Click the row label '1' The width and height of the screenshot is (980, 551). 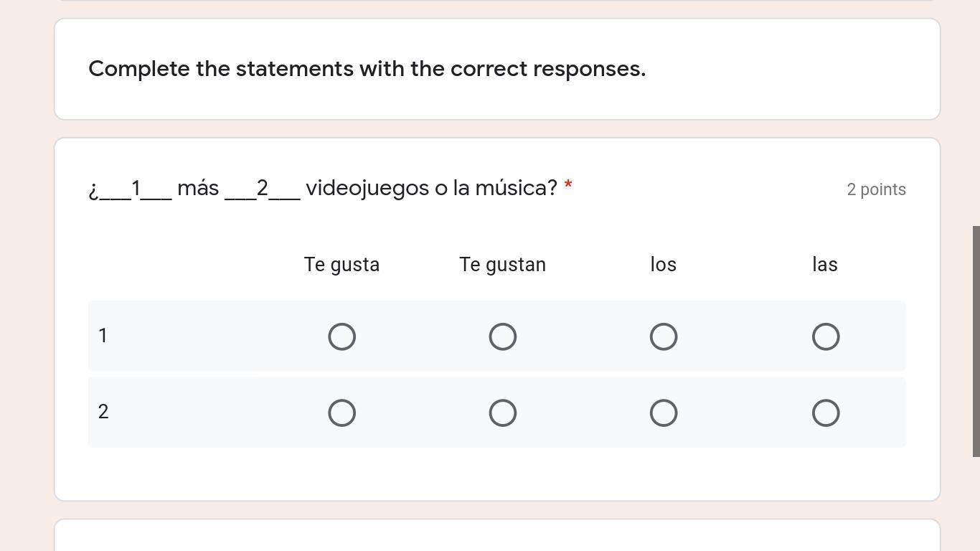click(x=103, y=336)
